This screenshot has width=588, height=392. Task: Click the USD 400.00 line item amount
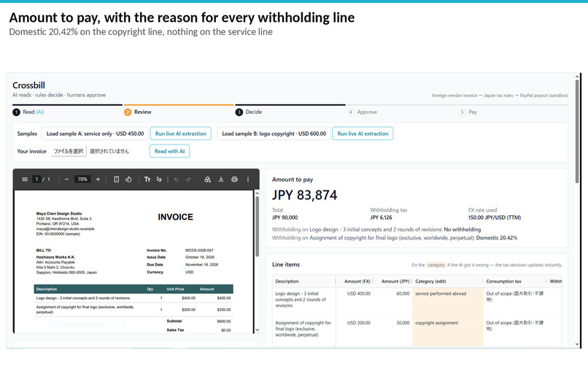358,293
